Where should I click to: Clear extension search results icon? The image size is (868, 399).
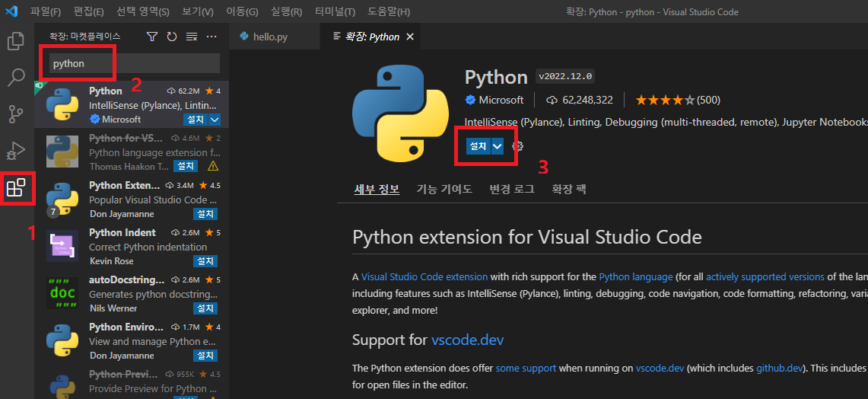(192, 37)
